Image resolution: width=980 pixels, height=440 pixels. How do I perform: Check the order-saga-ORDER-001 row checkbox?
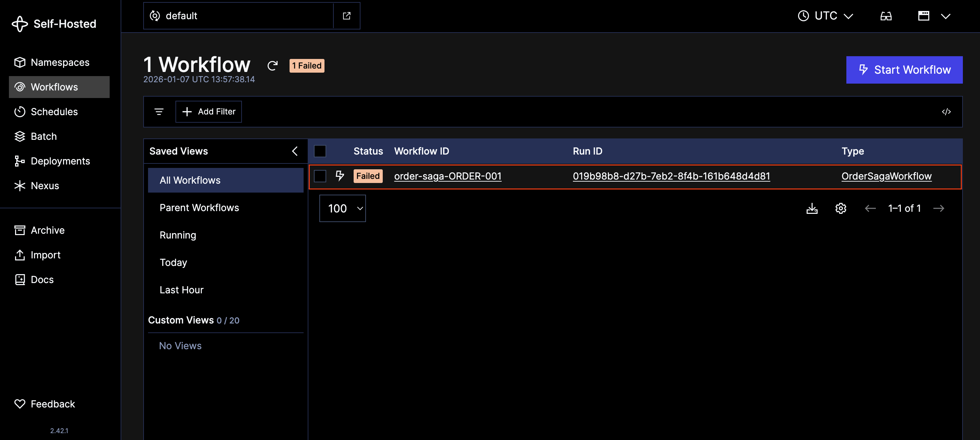(320, 176)
